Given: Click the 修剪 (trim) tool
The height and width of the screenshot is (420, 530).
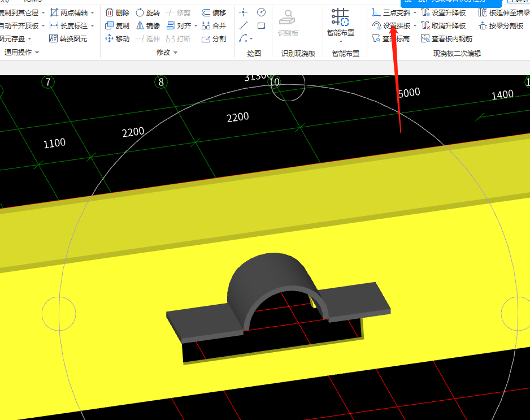Looking at the screenshot, I should 179,13.
